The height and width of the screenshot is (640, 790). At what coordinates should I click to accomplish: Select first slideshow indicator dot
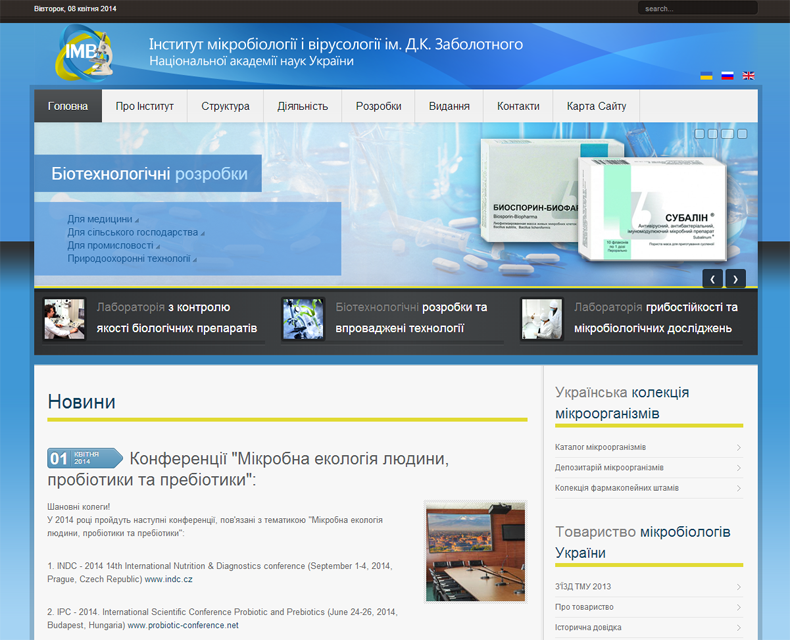click(x=699, y=134)
